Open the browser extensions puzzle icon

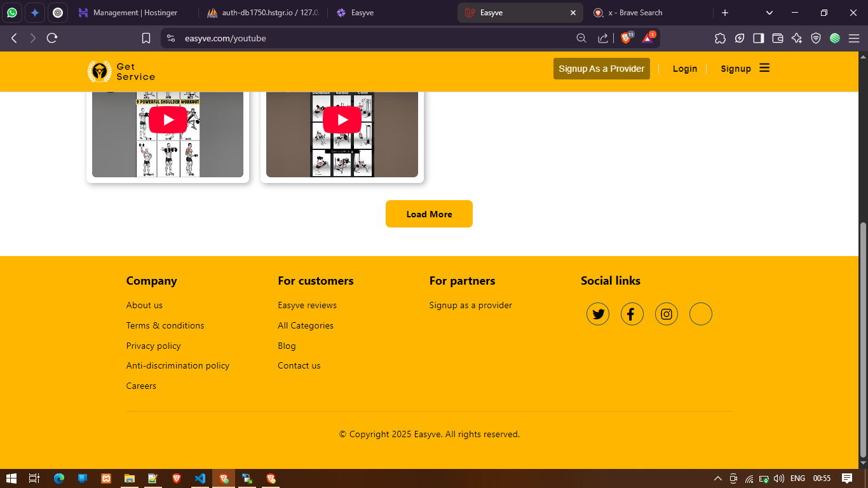(720, 38)
